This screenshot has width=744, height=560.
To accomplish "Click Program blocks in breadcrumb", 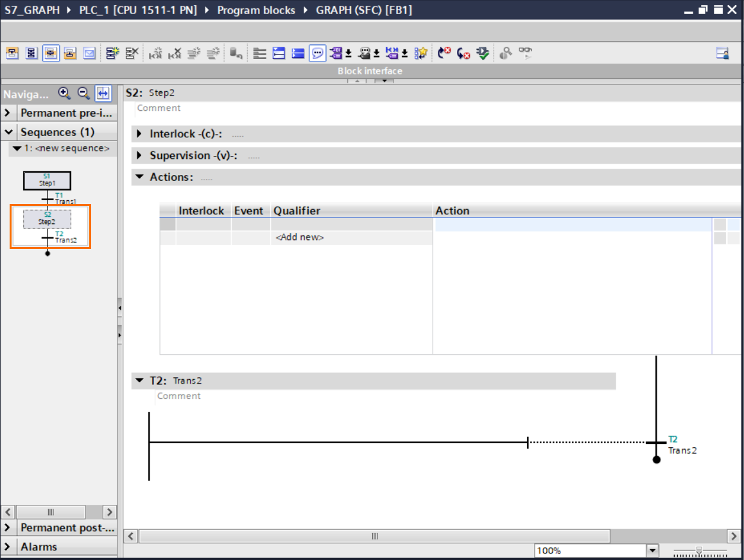I will 256,10.
